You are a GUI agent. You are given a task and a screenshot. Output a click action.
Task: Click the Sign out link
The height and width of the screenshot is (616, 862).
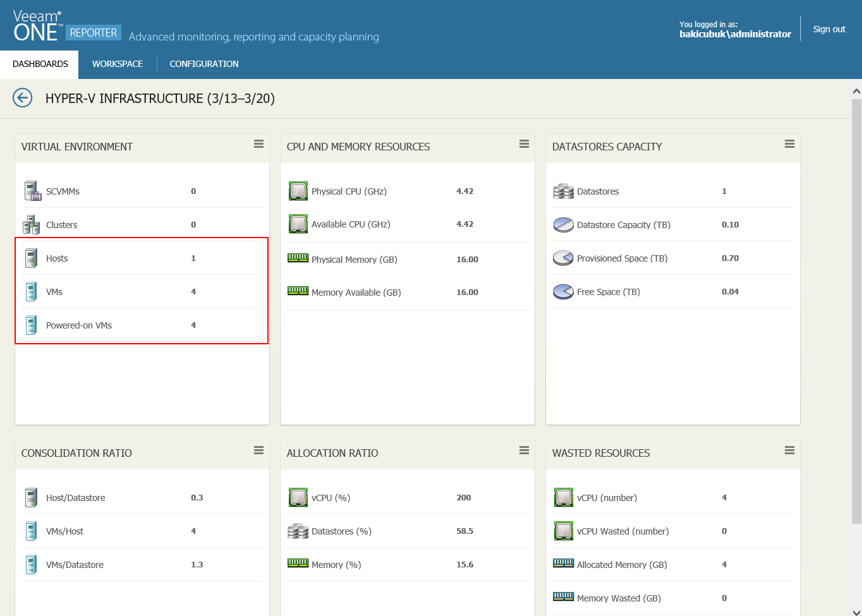(829, 29)
